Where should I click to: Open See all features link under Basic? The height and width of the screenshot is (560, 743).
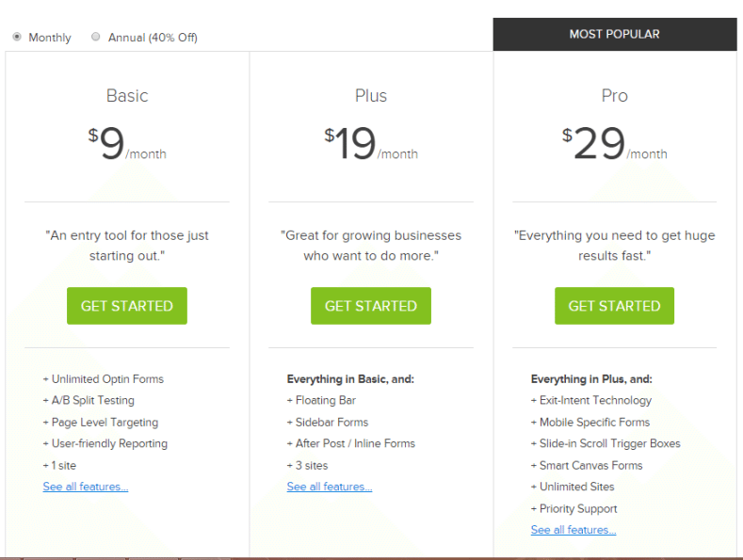(86, 487)
